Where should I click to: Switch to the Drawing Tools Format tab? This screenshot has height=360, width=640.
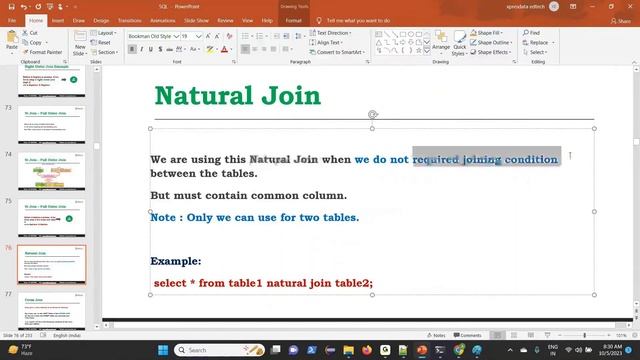(x=293, y=20)
